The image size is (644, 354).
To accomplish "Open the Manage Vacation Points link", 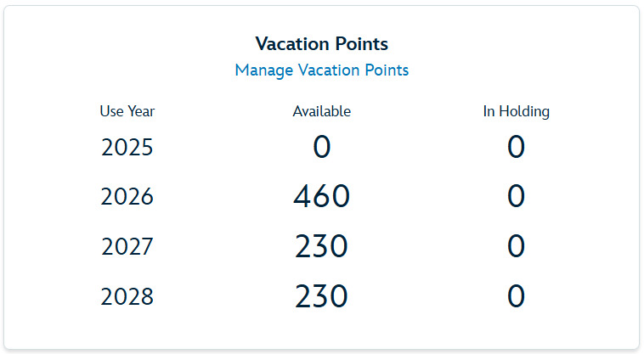I will (x=321, y=70).
